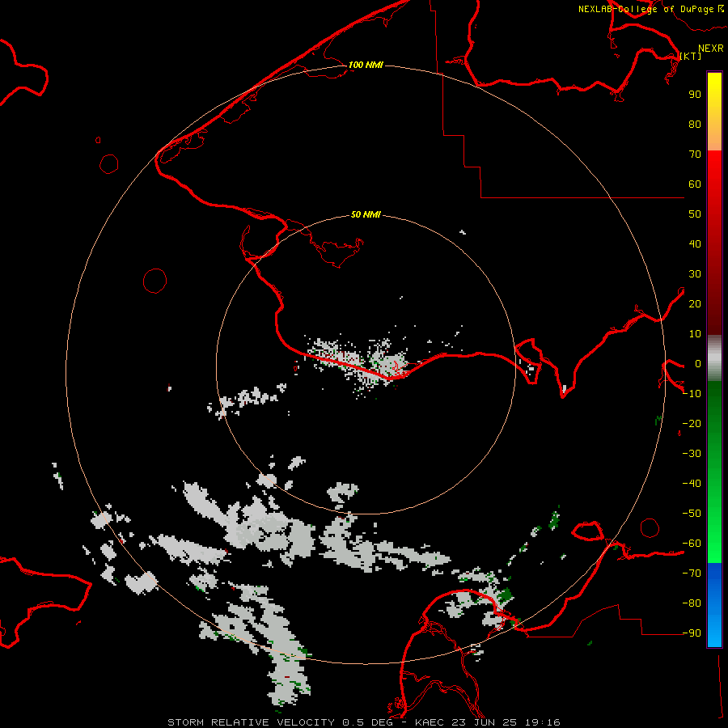The image size is (728, 728).
Task: Click the 20 value on velocity scale
Action: [x=695, y=303]
